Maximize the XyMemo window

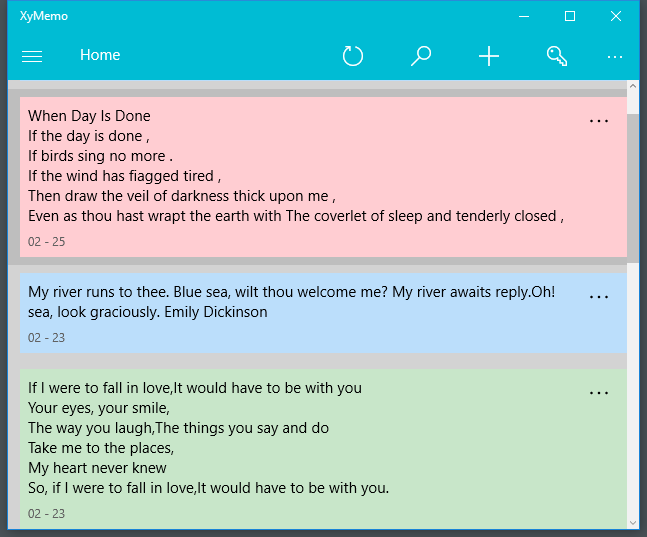click(x=570, y=16)
